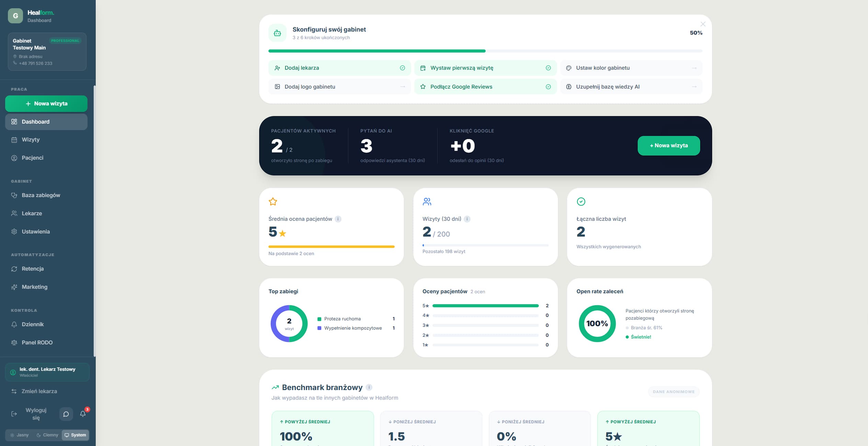
Task: Open the Lekarze section
Action: [46, 213]
